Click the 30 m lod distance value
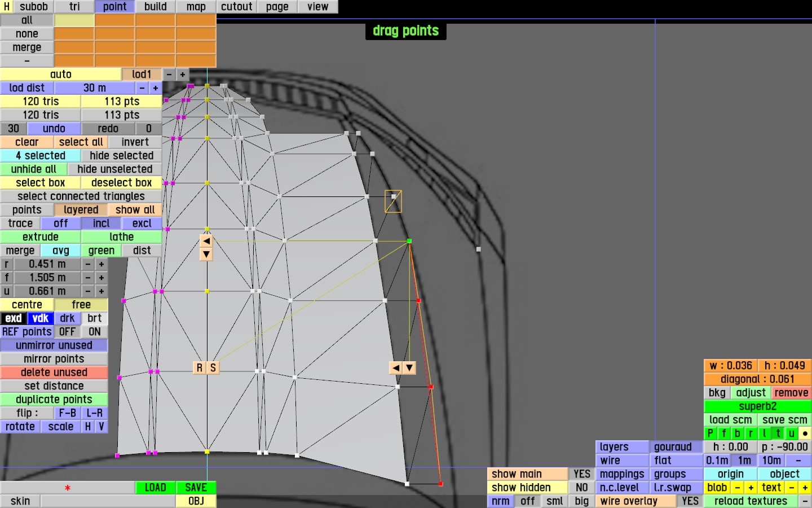 95,88
